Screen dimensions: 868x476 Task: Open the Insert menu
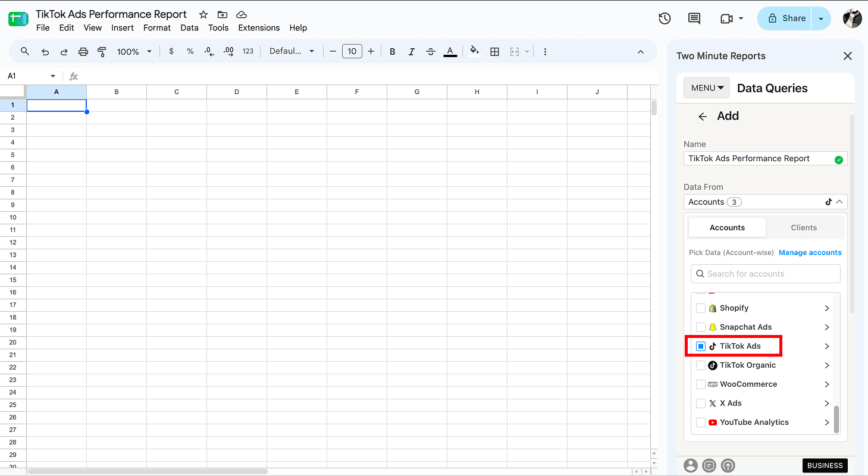pyautogui.click(x=123, y=28)
